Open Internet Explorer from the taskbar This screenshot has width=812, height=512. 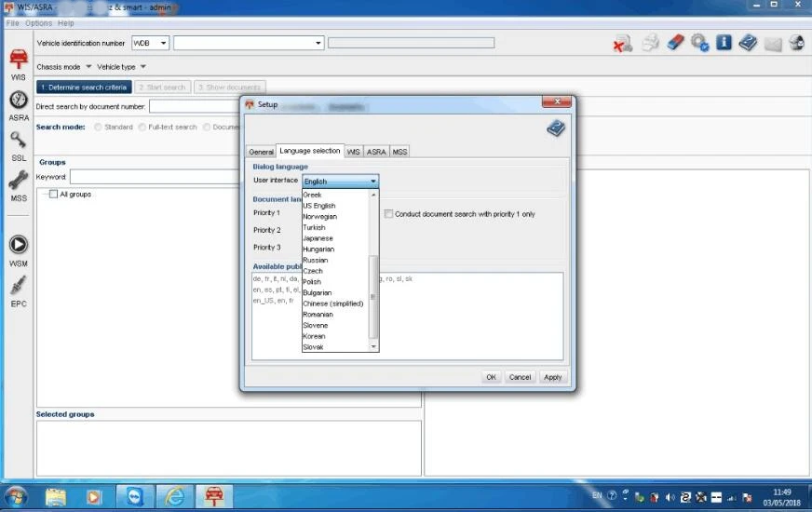[x=174, y=497]
